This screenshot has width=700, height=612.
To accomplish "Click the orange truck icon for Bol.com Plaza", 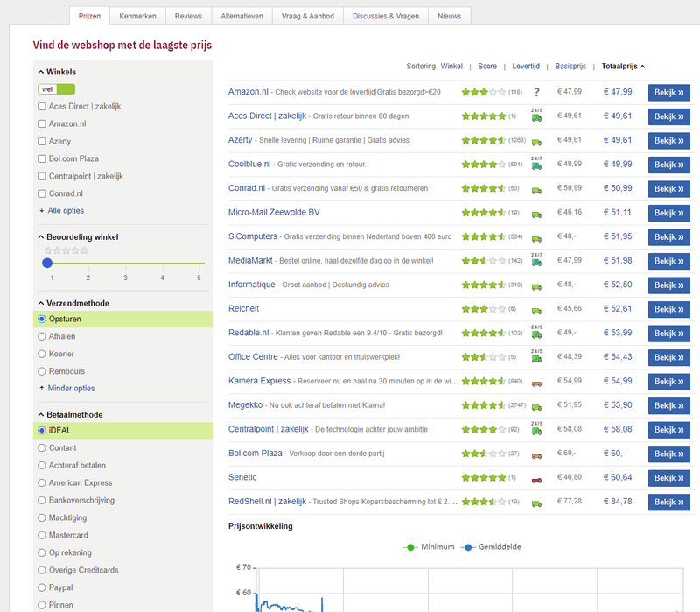I will point(536,456).
